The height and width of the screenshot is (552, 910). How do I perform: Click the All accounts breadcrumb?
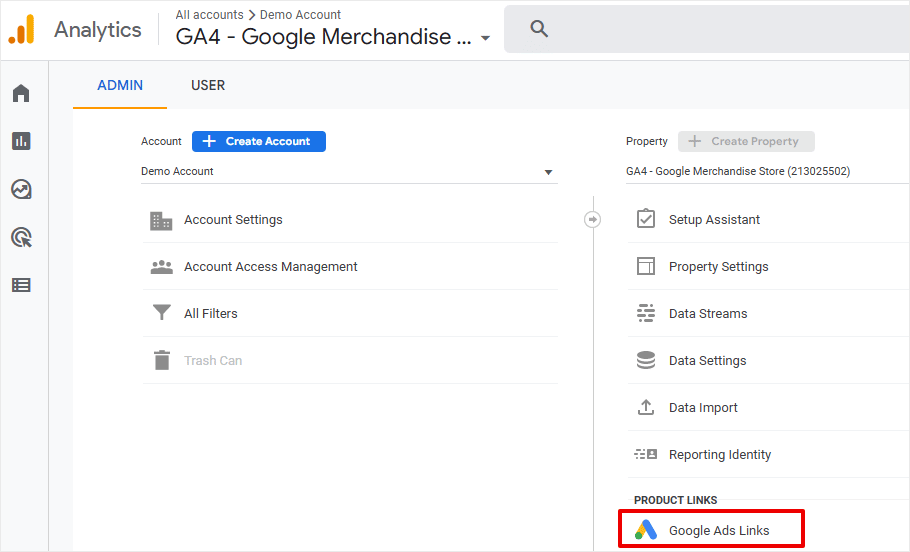(x=210, y=15)
